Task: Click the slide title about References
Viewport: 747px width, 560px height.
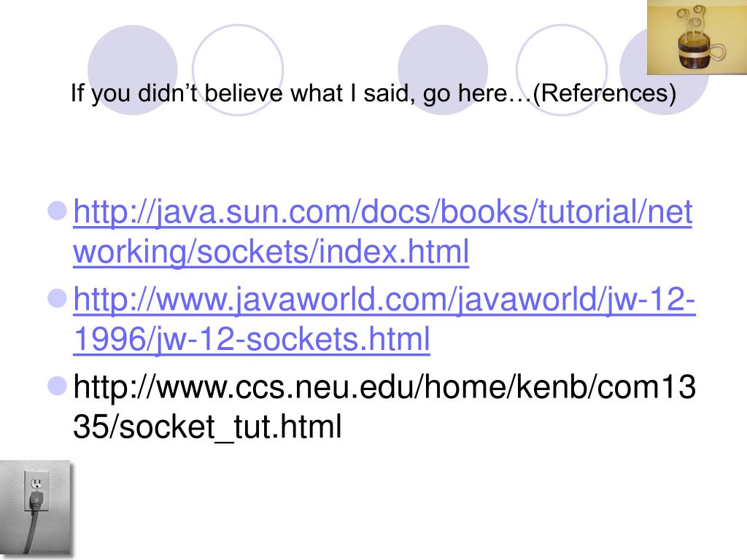Action: pyautogui.click(x=373, y=93)
